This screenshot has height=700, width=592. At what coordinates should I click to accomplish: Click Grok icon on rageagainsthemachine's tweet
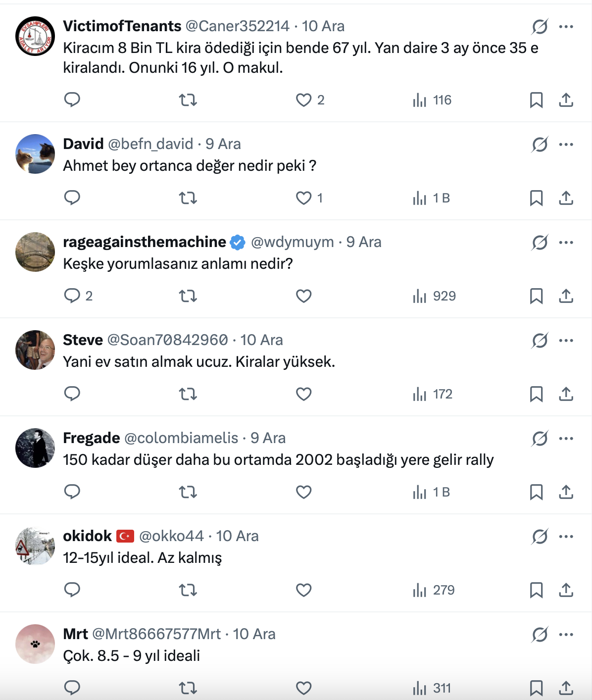[x=540, y=243]
